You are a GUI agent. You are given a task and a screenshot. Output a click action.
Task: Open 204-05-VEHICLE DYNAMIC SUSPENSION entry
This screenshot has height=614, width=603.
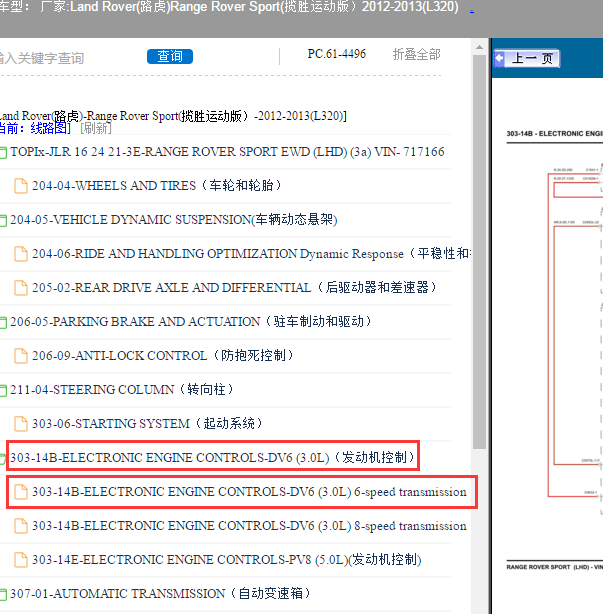pyautogui.click(x=174, y=220)
